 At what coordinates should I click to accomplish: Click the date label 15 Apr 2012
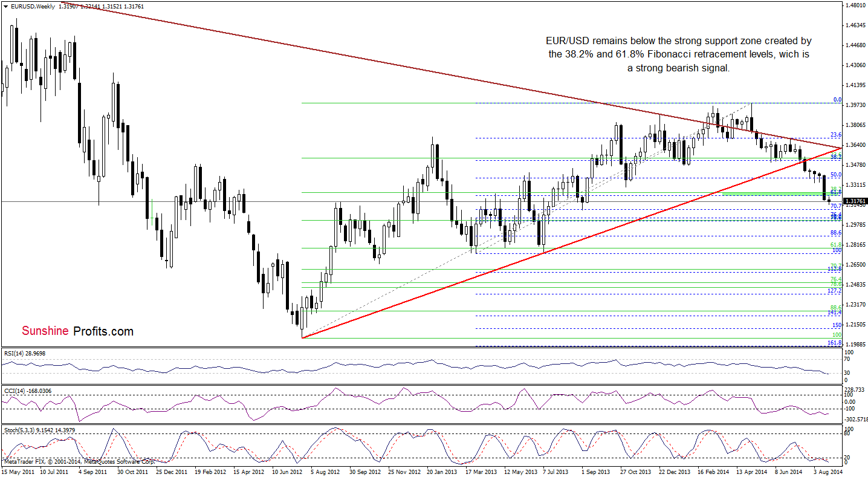pyautogui.click(x=249, y=470)
